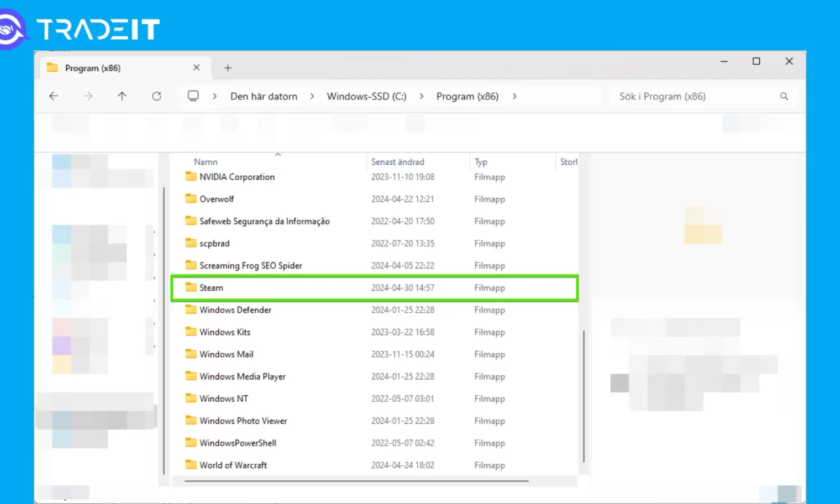Screen dimensions: 840x504
Task: Click Program (x86) breadcrumb
Action: [x=468, y=96]
